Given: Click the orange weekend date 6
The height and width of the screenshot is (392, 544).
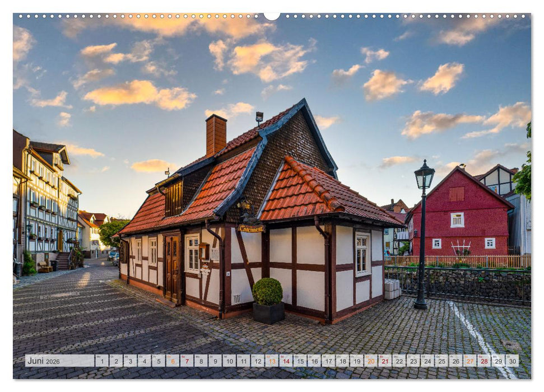Looking at the screenshot, I should tap(173, 360).
